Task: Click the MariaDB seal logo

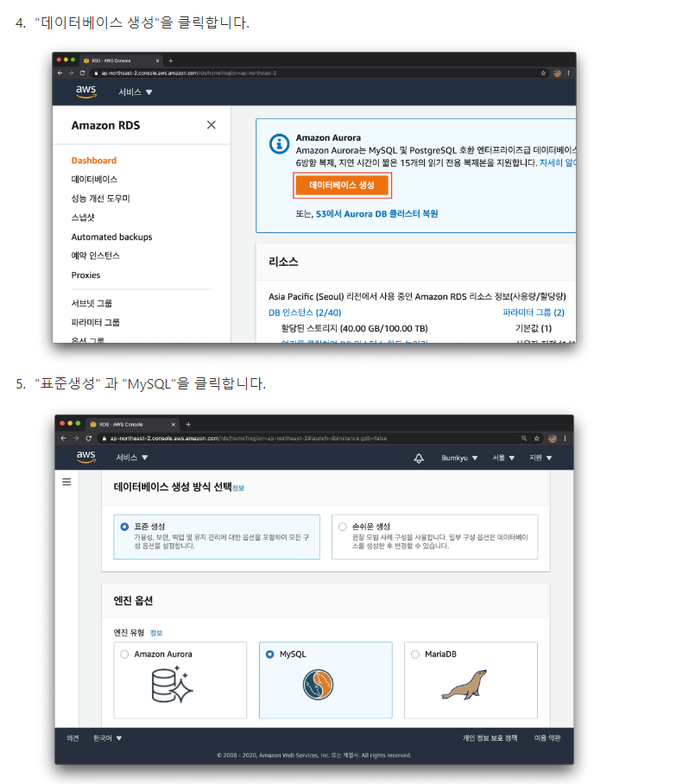Action: tap(464, 685)
